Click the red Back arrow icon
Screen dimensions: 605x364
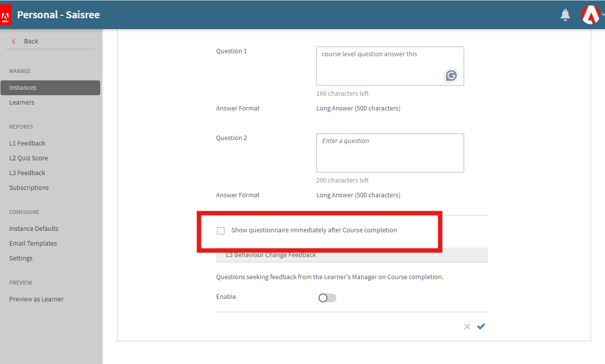tap(14, 41)
